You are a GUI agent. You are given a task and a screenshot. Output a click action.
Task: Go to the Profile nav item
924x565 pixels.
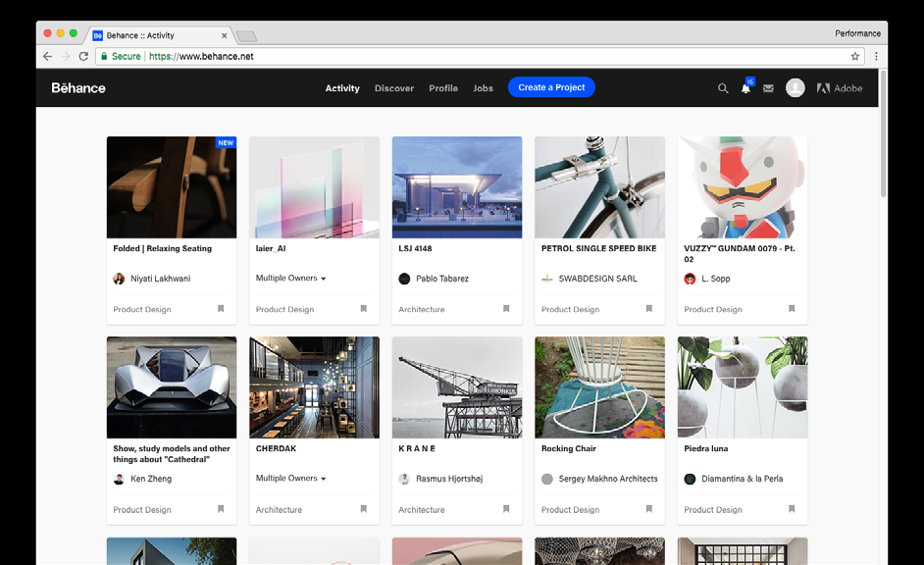pos(443,88)
